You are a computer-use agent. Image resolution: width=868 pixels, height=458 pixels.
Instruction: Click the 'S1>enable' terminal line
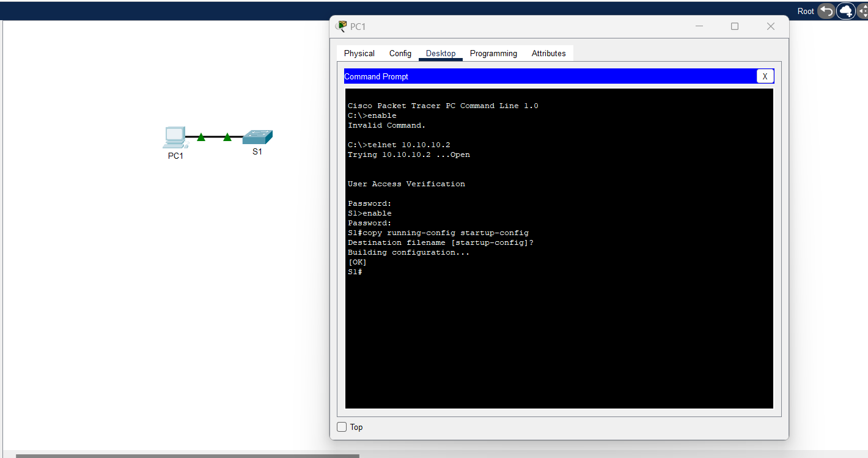coord(370,213)
